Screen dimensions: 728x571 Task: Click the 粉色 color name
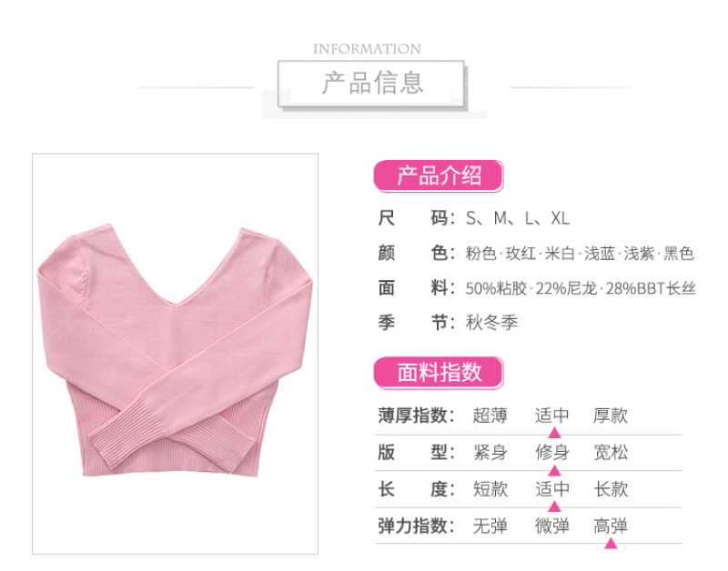[x=480, y=254]
